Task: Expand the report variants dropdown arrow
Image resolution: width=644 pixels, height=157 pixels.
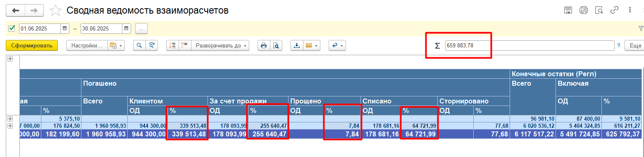Action: coord(116,45)
